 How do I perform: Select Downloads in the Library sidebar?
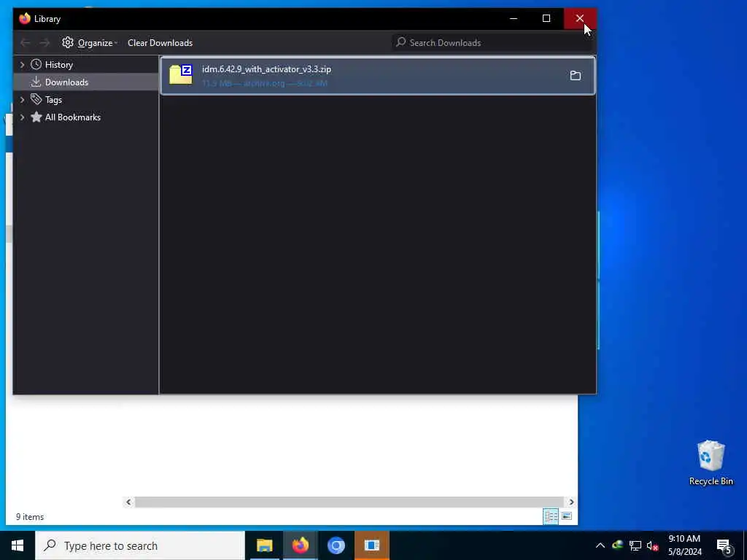pos(66,82)
